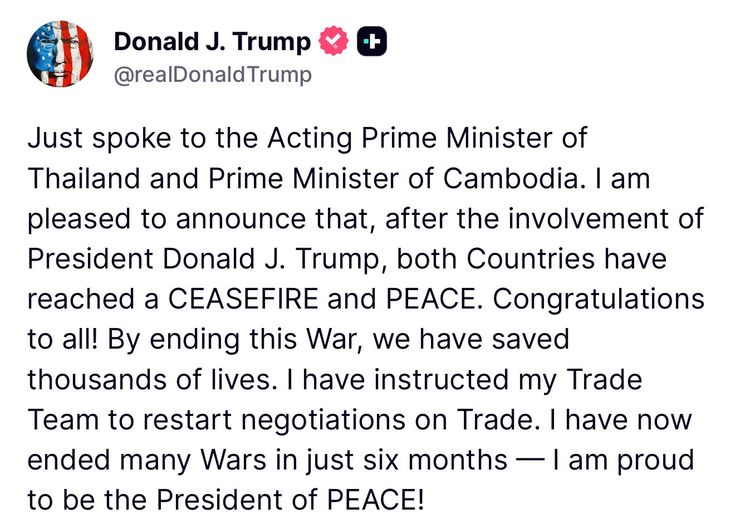Click the @realDonaldTrump handle

click(213, 75)
